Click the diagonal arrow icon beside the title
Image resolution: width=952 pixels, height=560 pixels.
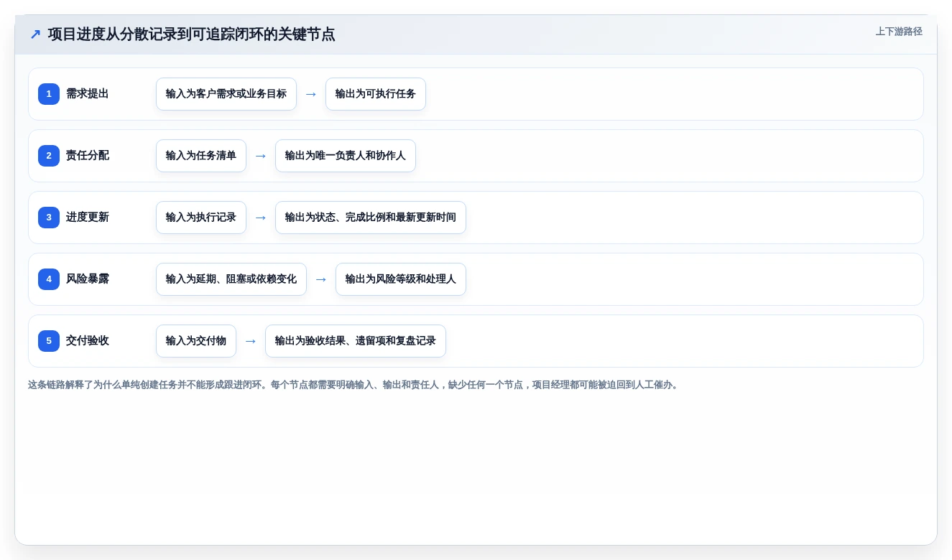click(35, 34)
